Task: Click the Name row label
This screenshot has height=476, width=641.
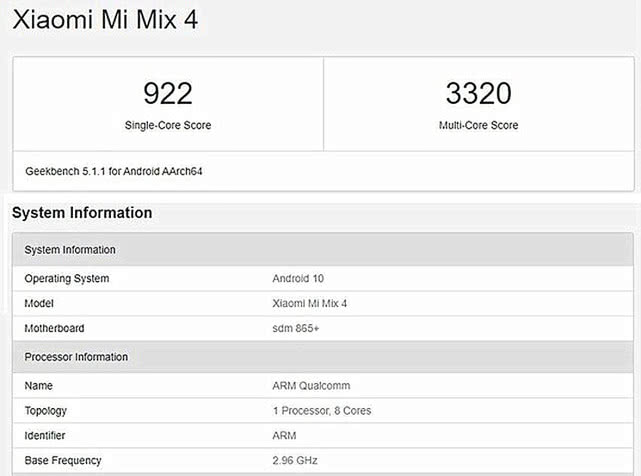Action: 38,386
